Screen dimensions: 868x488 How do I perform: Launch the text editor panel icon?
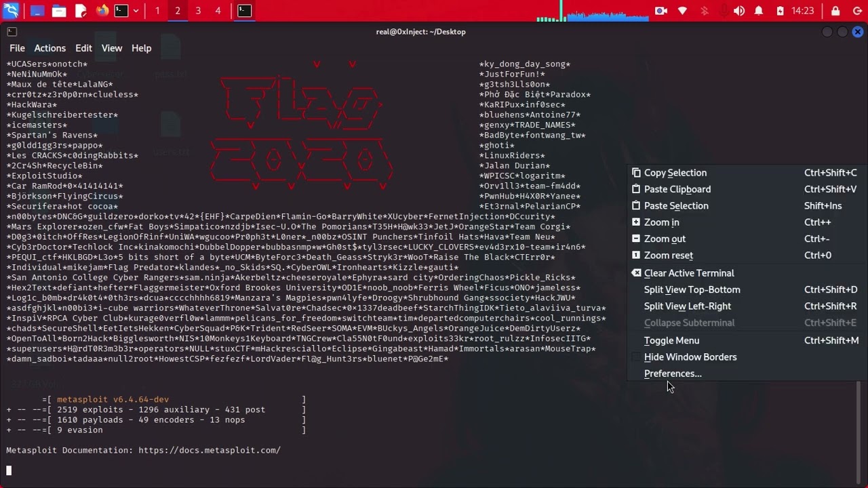[81, 11]
